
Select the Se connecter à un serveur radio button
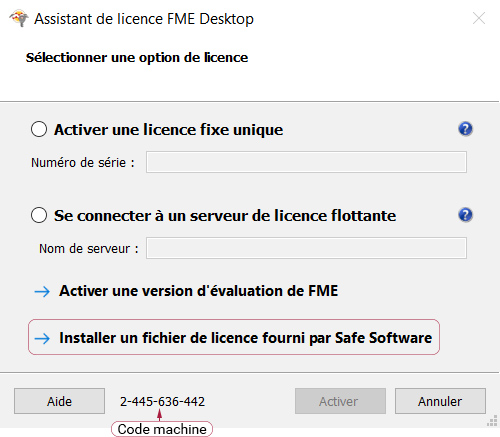39,215
